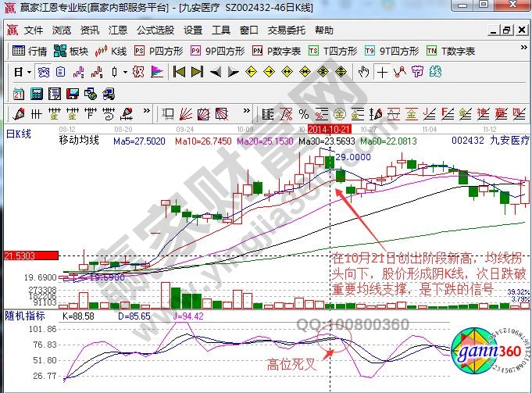This screenshot has height=393, width=532.
Task: Click the yellow diamond eight-direction arrows icon
Action: click(x=323, y=73)
